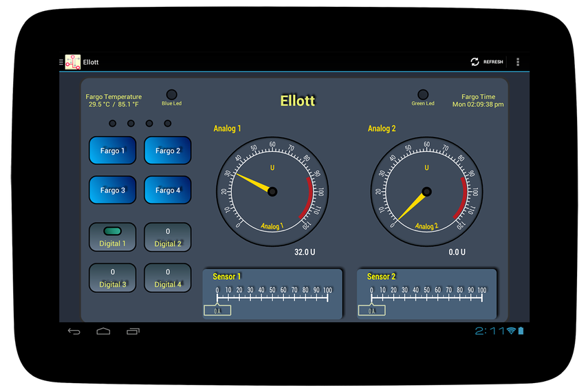Activate the Fargo 2 button
Image resolution: width=588 pixels, height=392 pixels.
click(x=168, y=151)
